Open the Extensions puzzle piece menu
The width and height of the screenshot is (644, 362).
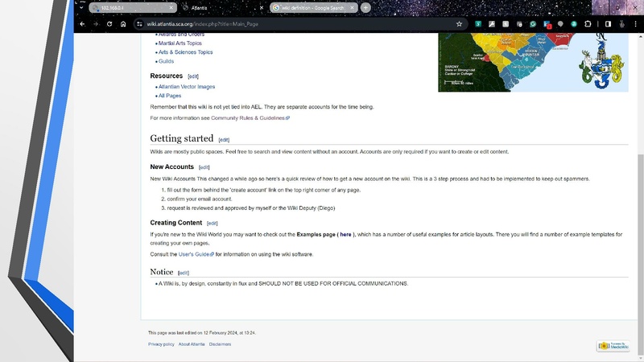[x=588, y=24]
